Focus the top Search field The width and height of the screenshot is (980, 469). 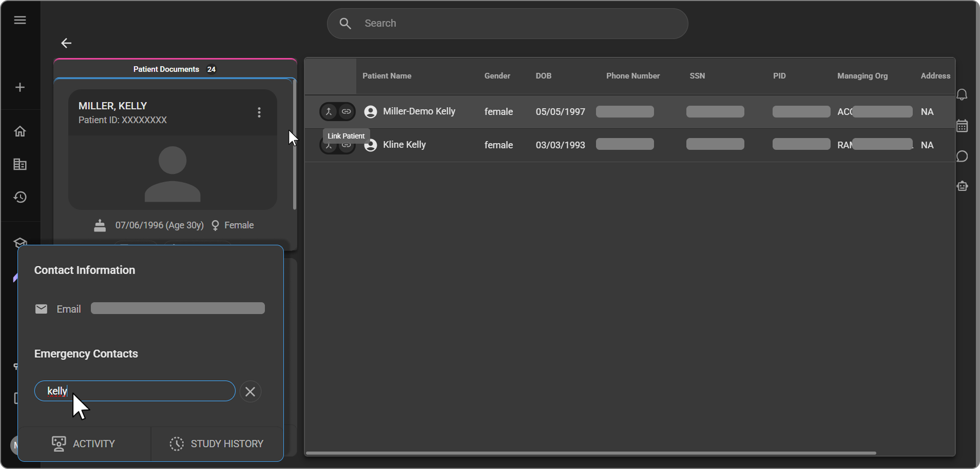507,24
